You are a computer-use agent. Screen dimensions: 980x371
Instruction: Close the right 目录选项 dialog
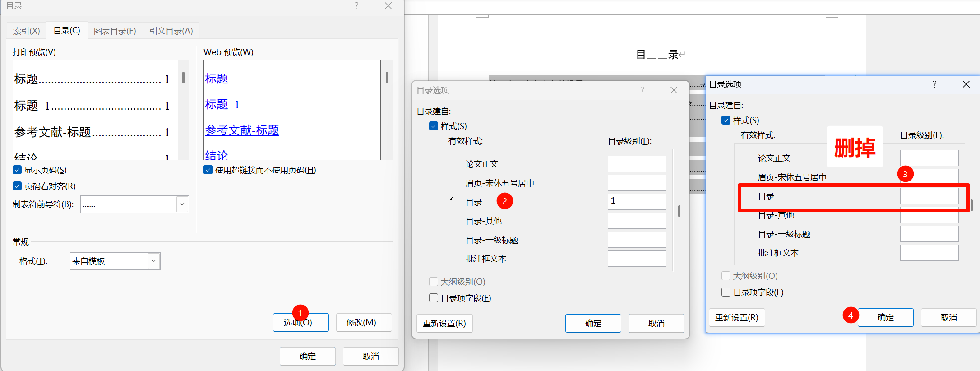(x=966, y=84)
